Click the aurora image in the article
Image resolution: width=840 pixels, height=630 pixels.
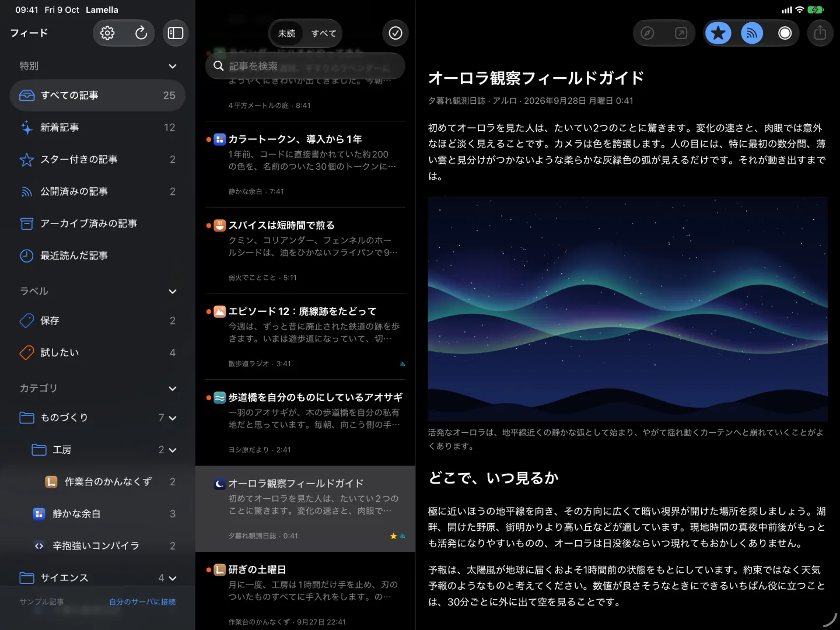(x=628, y=309)
